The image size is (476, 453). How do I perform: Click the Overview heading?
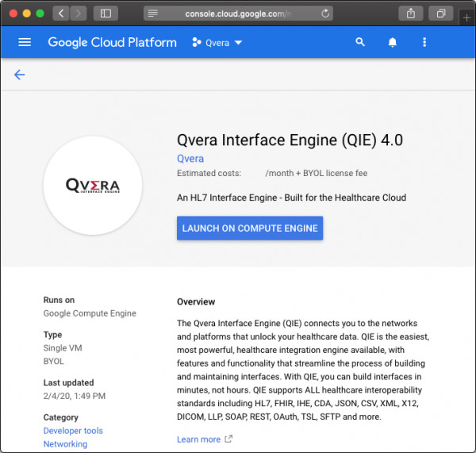(196, 301)
